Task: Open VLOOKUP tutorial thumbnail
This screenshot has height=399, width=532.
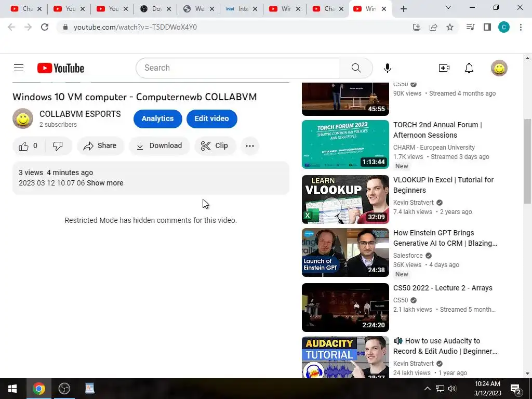Action: pyautogui.click(x=345, y=199)
